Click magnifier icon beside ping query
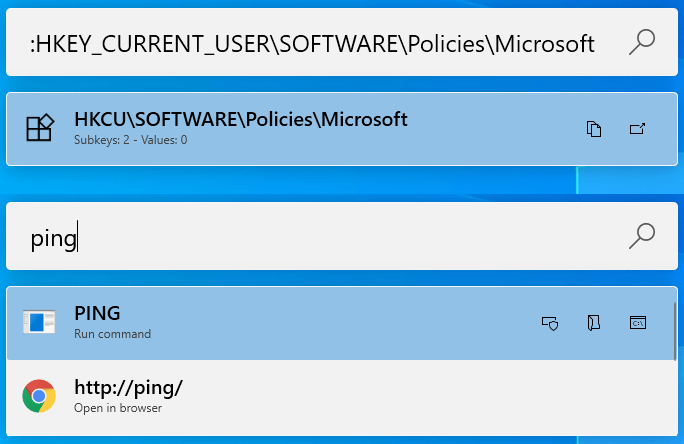684x444 pixels. pyautogui.click(x=642, y=236)
